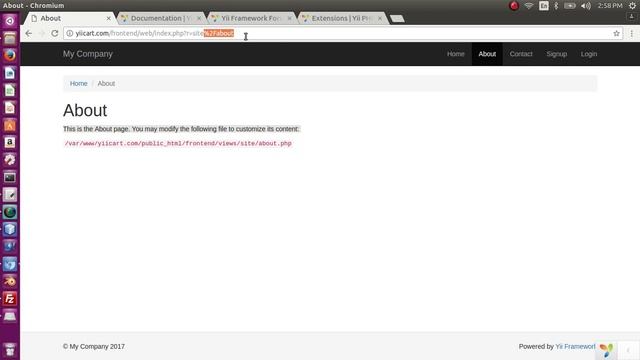Open the text editor launcher icon
The height and width of the screenshot is (360, 640).
coord(10,195)
